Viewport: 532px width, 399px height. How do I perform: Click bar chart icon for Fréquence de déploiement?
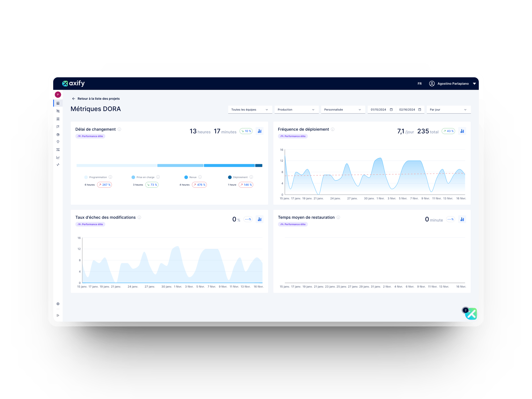(462, 131)
